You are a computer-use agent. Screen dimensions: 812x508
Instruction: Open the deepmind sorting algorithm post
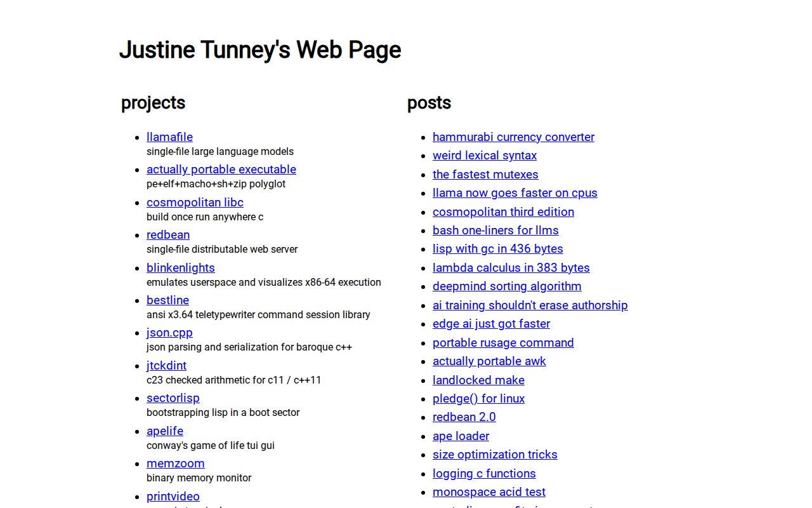tap(506, 286)
